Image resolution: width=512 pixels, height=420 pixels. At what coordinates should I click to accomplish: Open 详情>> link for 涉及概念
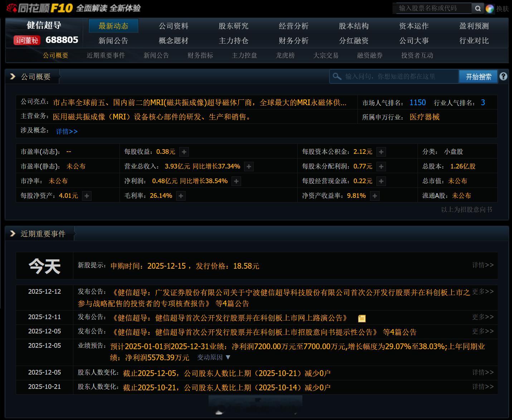(67, 131)
